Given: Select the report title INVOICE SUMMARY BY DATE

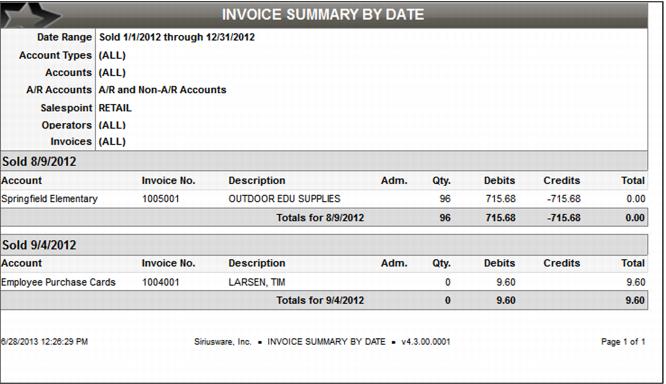Looking at the screenshot, I should pyautogui.click(x=323, y=14).
